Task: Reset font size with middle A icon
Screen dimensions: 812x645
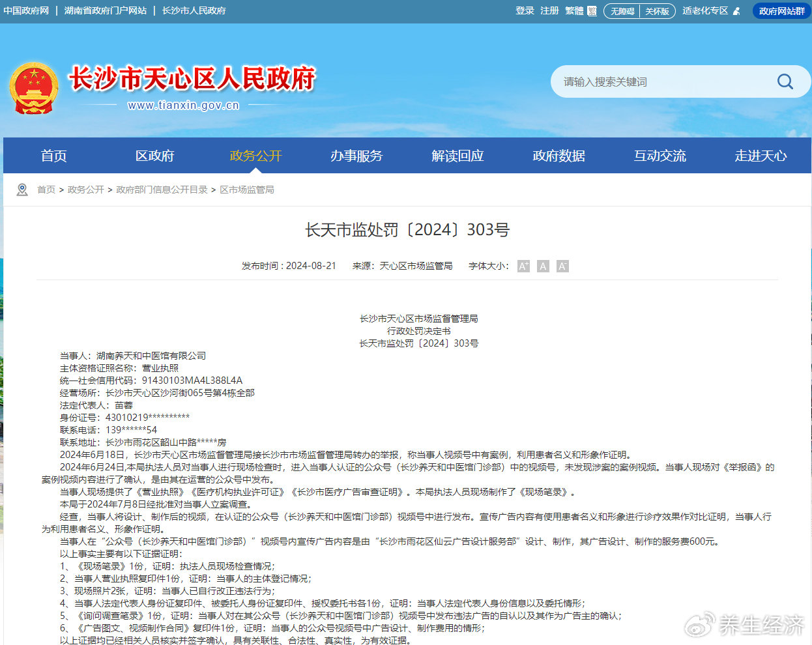Action: (x=543, y=266)
